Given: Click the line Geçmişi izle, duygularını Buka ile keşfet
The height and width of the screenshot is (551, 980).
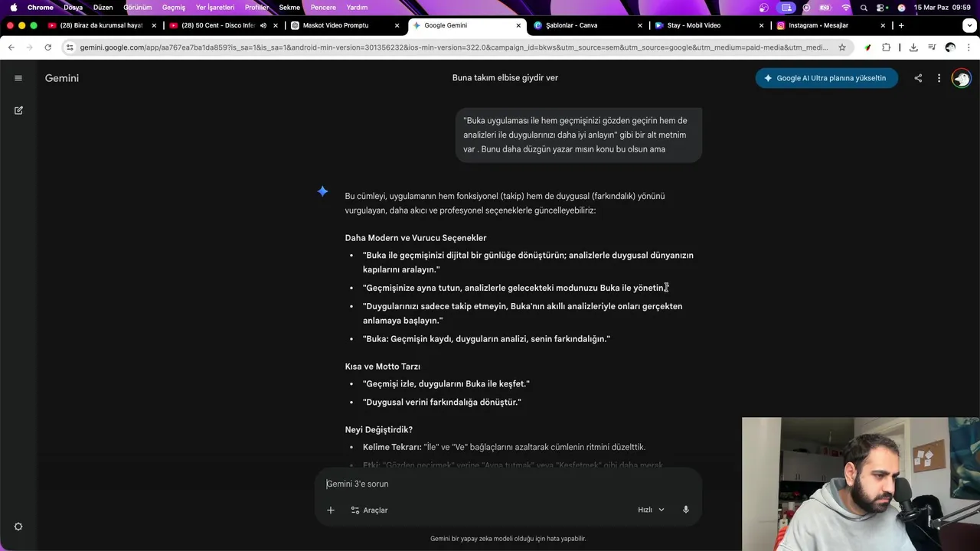Looking at the screenshot, I should coord(446,384).
